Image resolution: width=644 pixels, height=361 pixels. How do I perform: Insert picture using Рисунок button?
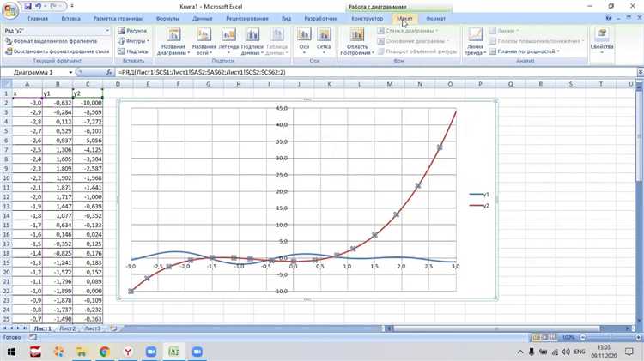click(132, 31)
